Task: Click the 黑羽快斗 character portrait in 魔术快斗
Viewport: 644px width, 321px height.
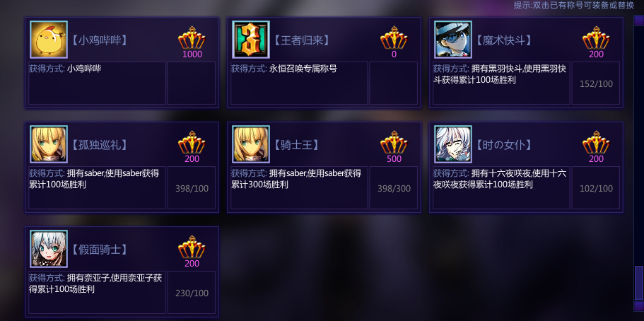Action: 453,40
